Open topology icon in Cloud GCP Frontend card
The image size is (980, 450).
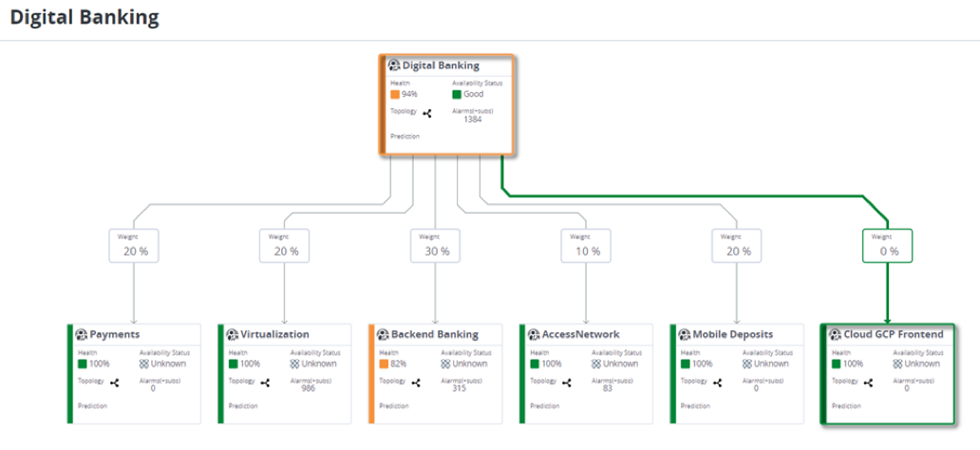coord(868,383)
